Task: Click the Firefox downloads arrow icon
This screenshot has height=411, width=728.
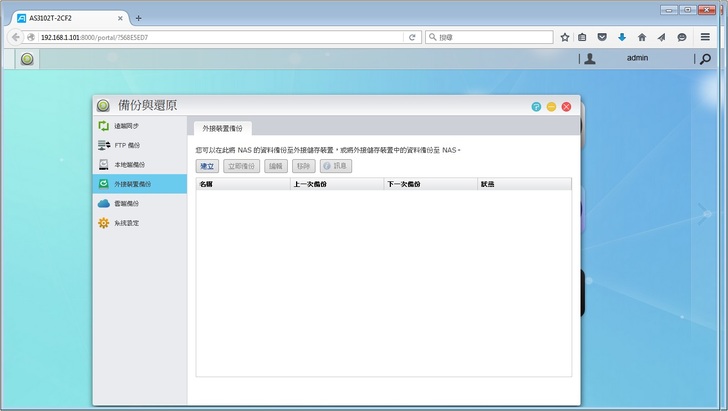Action: click(621, 37)
